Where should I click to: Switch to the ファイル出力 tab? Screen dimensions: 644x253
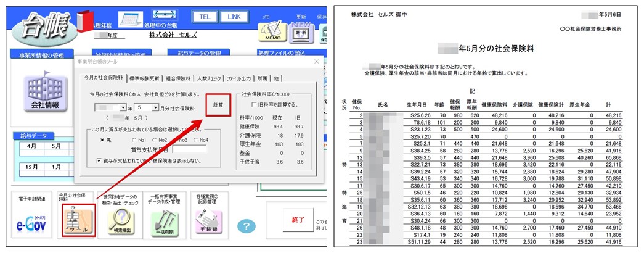tap(238, 78)
